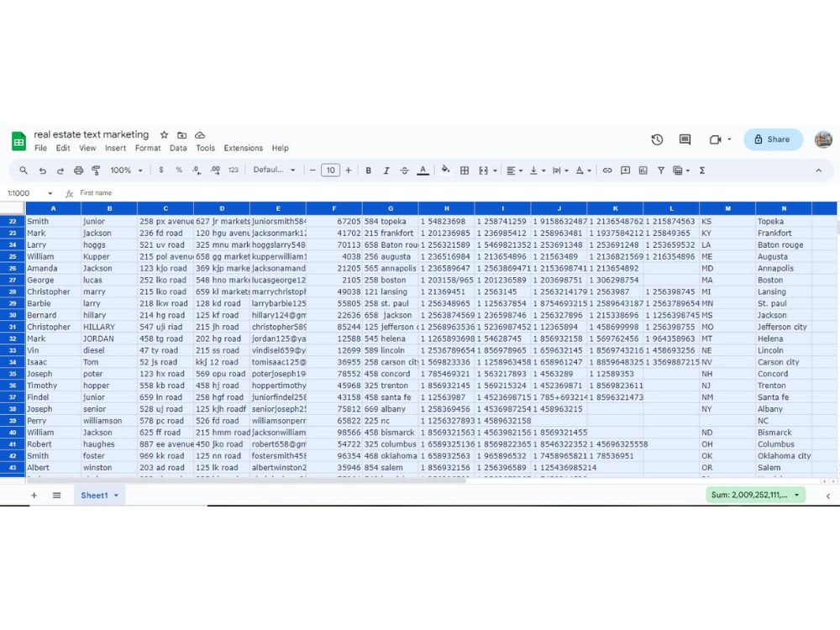
Task: Open version history clock icon
Action: coord(658,139)
